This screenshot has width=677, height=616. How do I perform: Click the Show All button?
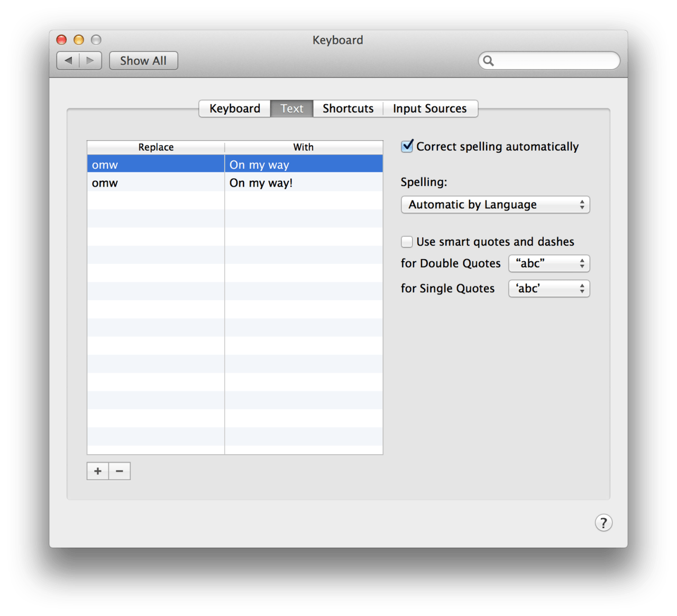pyautogui.click(x=143, y=61)
